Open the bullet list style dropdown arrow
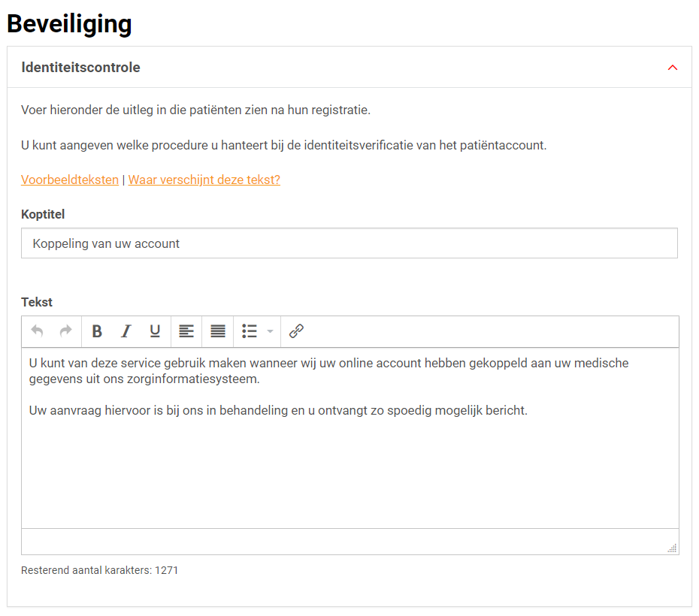 270,331
